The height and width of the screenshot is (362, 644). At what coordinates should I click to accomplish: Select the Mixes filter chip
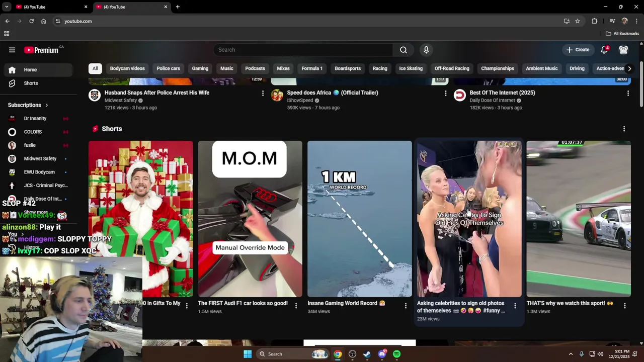coord(283,68)
